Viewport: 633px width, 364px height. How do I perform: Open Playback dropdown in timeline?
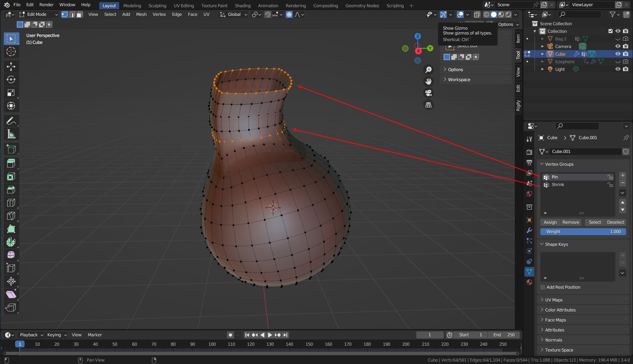click(x=31, y=335)
